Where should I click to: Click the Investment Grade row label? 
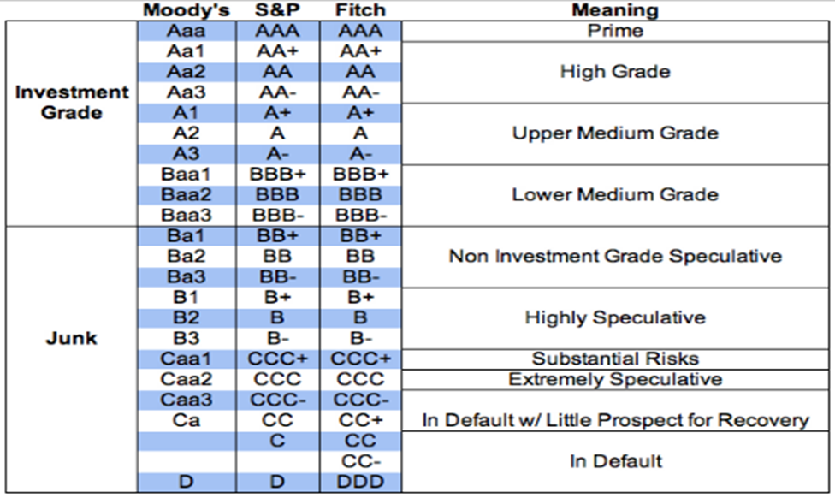coord(71,123)
